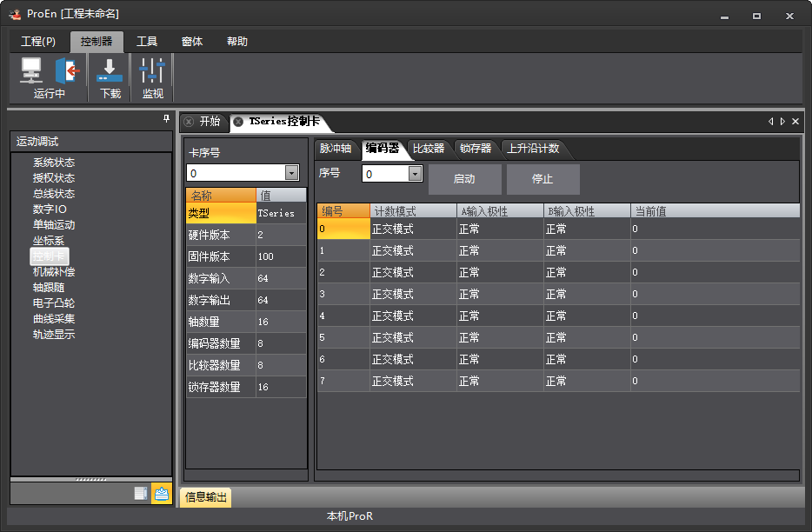Switch to the 锁存器 tab
The image size is (812, 532).
tap(476, 149)
